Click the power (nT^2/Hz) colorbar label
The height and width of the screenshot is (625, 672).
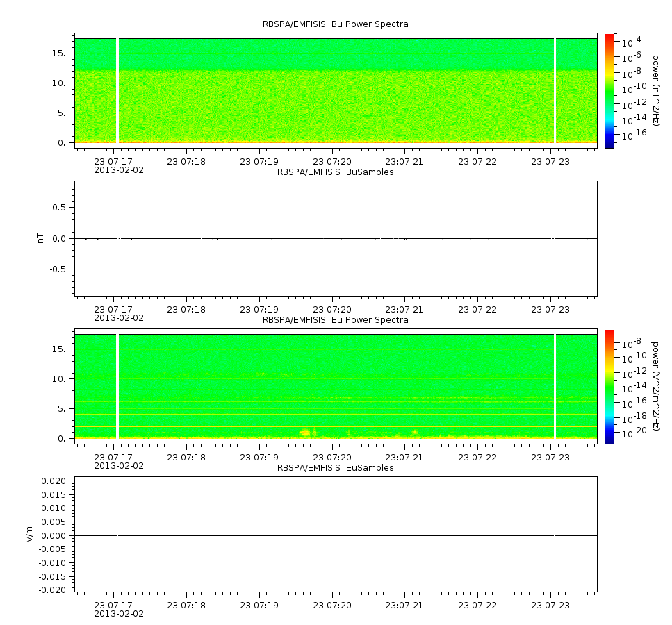coord(655,90)
